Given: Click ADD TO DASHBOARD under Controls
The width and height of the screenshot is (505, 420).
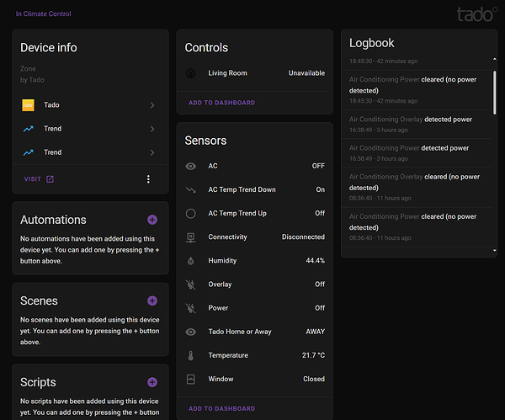Looking at the screenshot, I should tap(221, 103).
